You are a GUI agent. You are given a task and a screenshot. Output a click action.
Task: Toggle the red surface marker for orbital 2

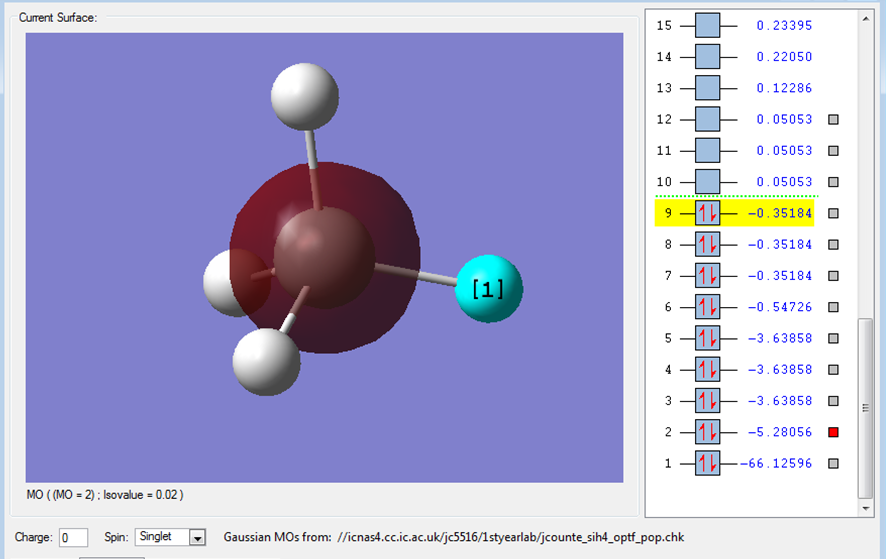coord(833,432)
